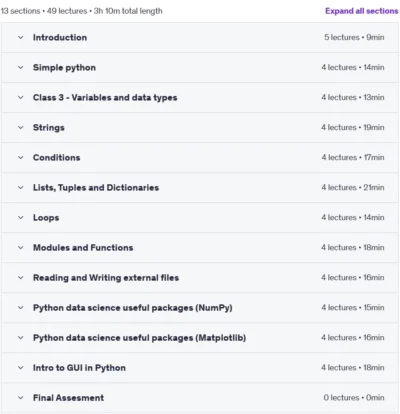Screen dimensions: 400x414
Task: Click the Introduction section title
Action: (x=60, y=37)
